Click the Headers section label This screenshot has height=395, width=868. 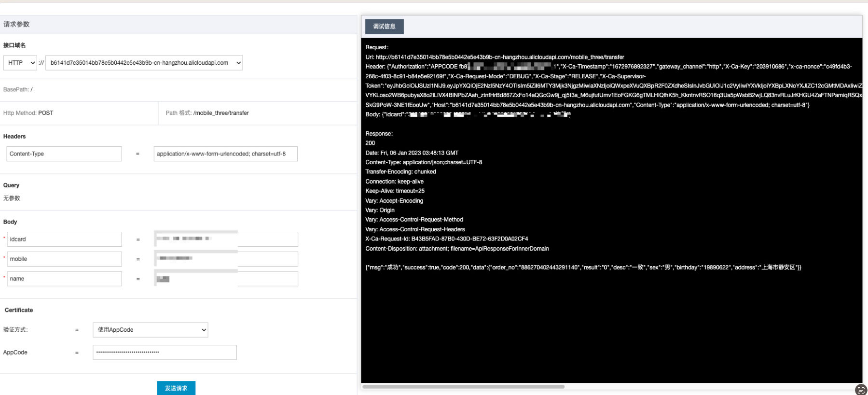(x=14, y=137)
